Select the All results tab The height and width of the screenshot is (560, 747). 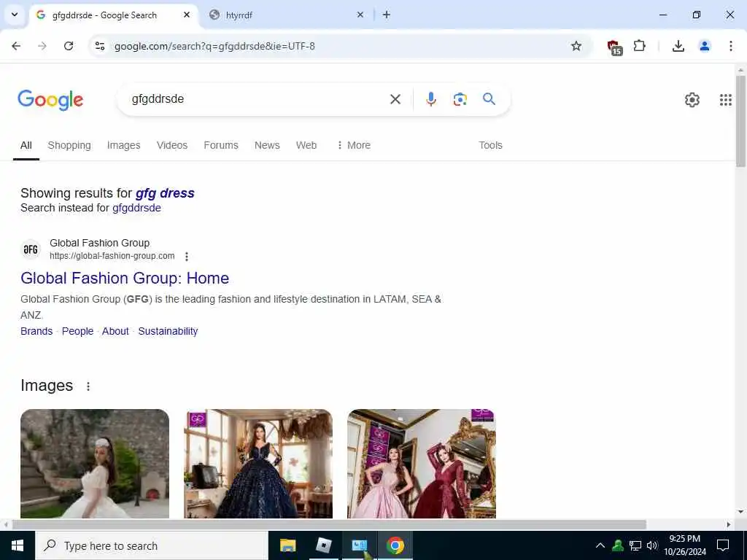point(26,145)
